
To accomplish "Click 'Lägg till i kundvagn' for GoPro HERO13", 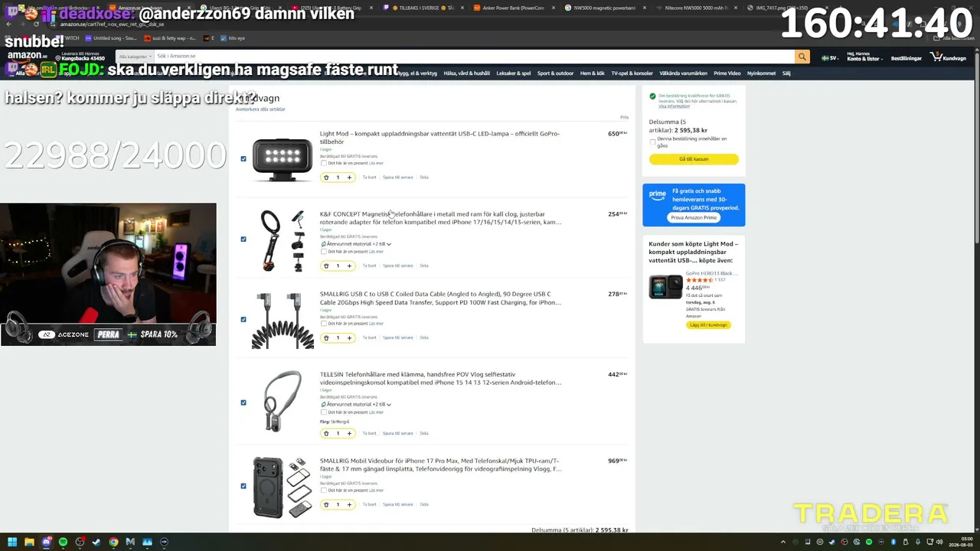I will coord(708,325).
